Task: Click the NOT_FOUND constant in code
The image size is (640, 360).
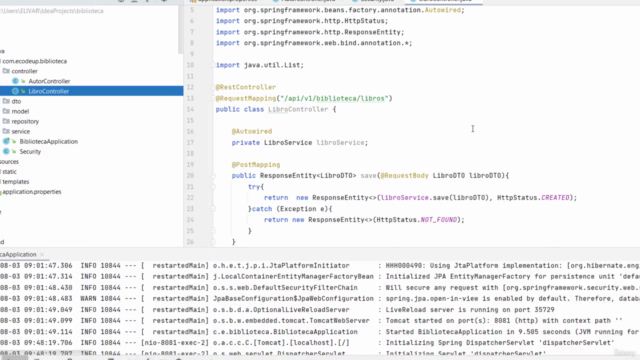Action: point(439,220)
